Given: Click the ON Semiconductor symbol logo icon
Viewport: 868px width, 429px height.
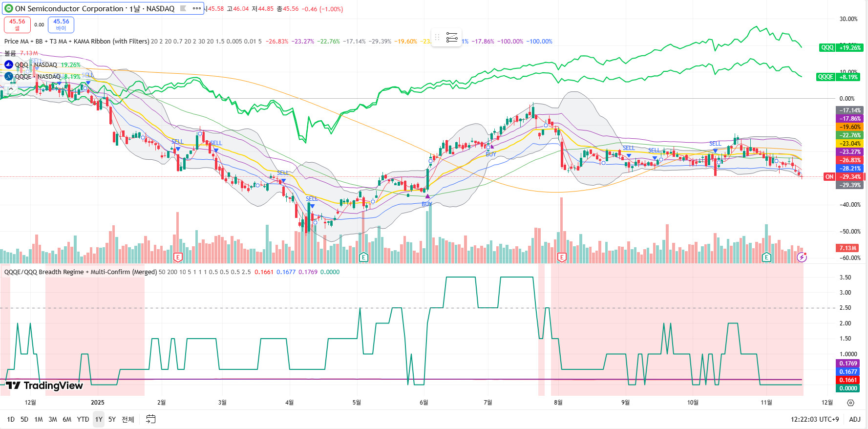Looking at the screenshot, I should (x=8, y=9).
